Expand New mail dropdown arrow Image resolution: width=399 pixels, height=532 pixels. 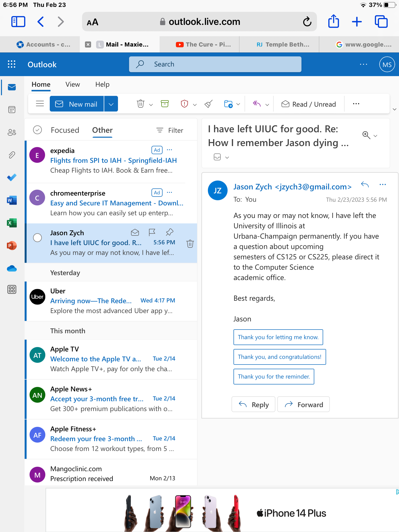click(111, 104)
